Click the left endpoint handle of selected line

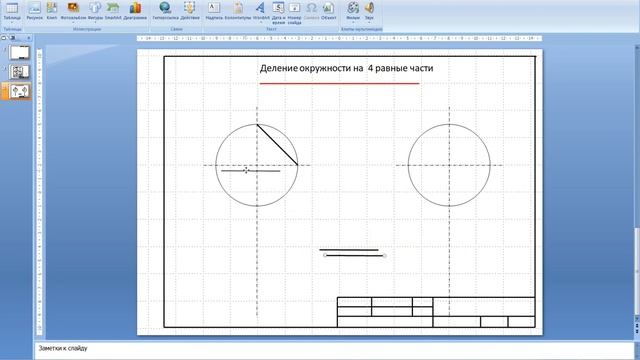point(325,255)
